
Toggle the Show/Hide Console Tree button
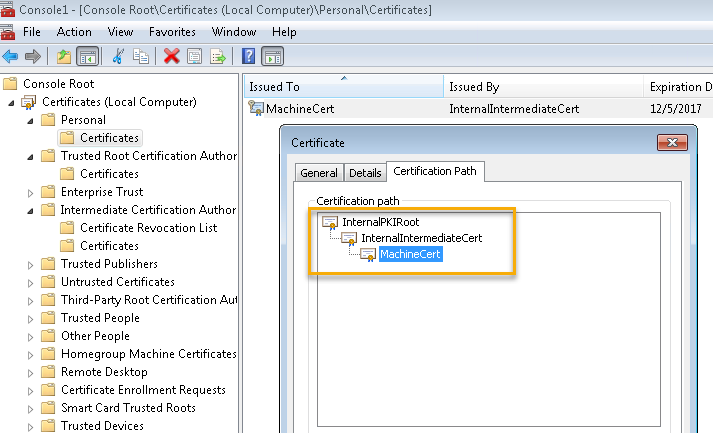[x=87, y=56]
